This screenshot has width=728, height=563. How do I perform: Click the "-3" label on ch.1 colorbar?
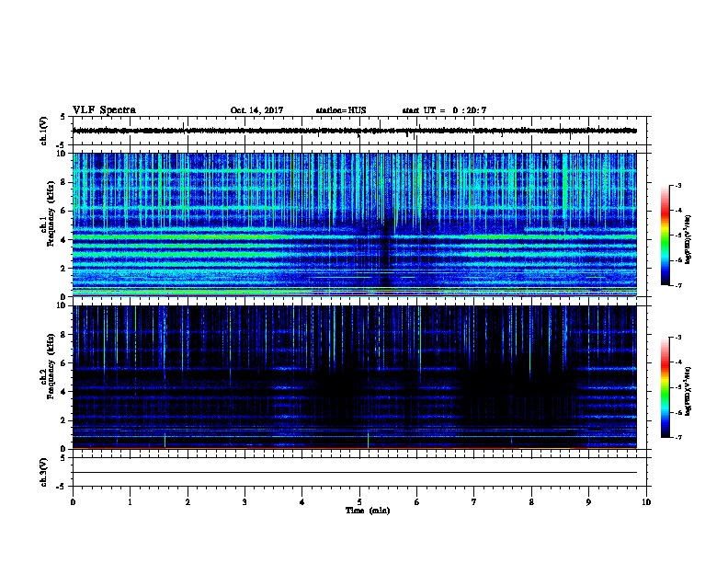click(678, 186)
